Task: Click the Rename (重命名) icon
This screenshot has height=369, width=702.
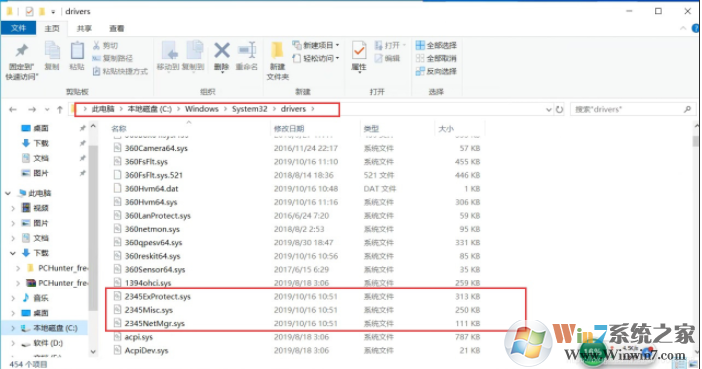Action: 247,51
